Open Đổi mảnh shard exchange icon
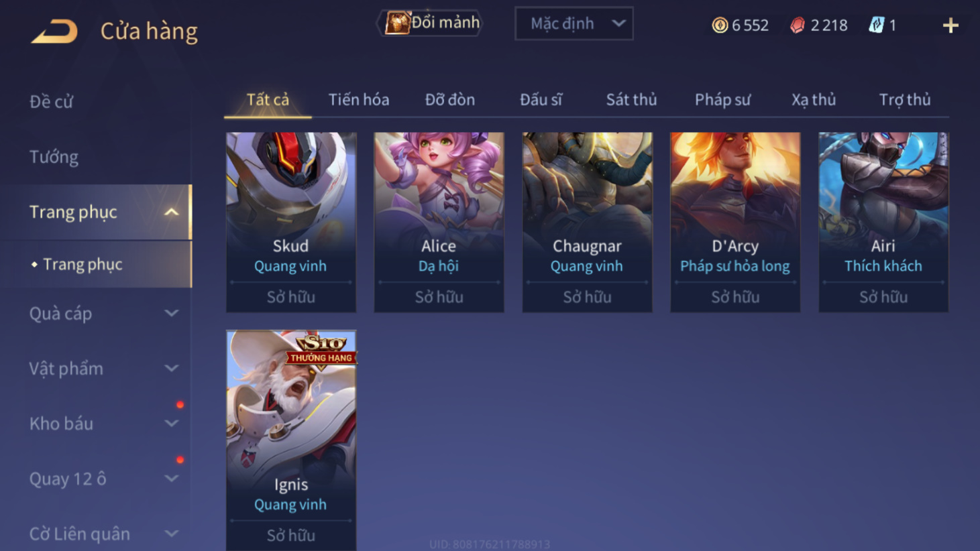Image resolution: width=980 pixels, height=551 pixels. [x=398, y=23]
